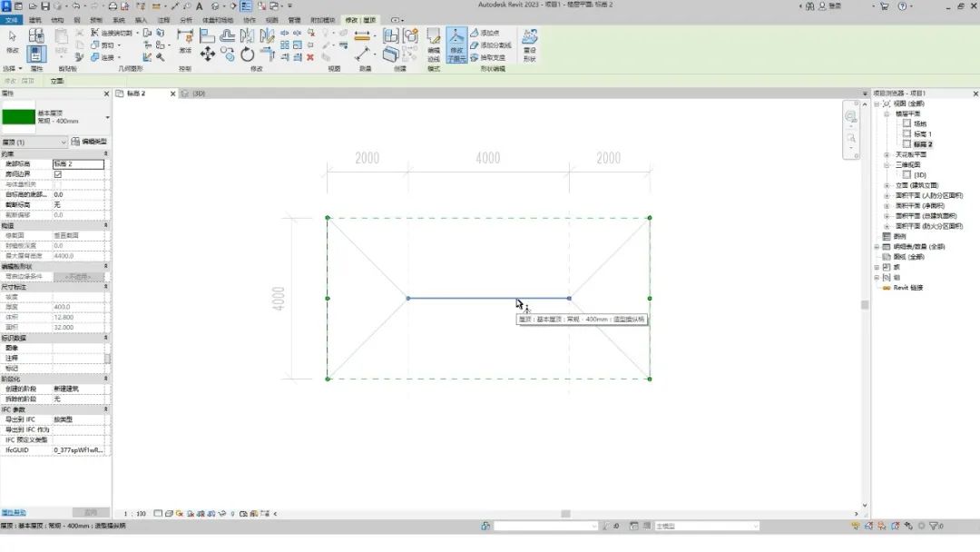
Task: Switch to the {3D} view tab
Action: pyautogui.click(x=193, y=94)
